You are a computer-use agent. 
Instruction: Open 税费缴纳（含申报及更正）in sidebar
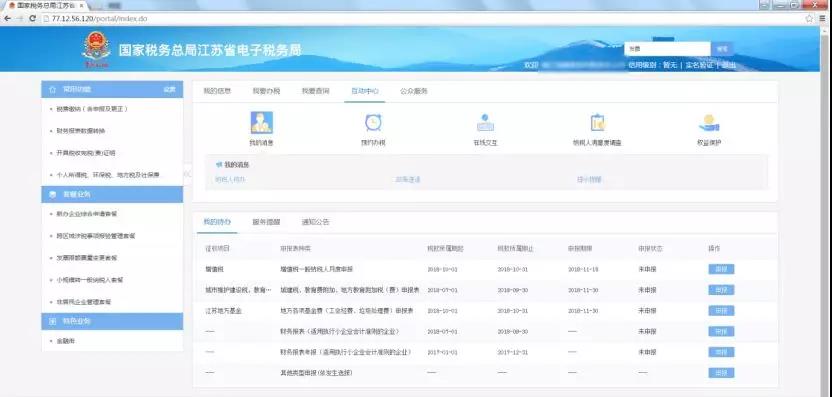tap(91, 109)
